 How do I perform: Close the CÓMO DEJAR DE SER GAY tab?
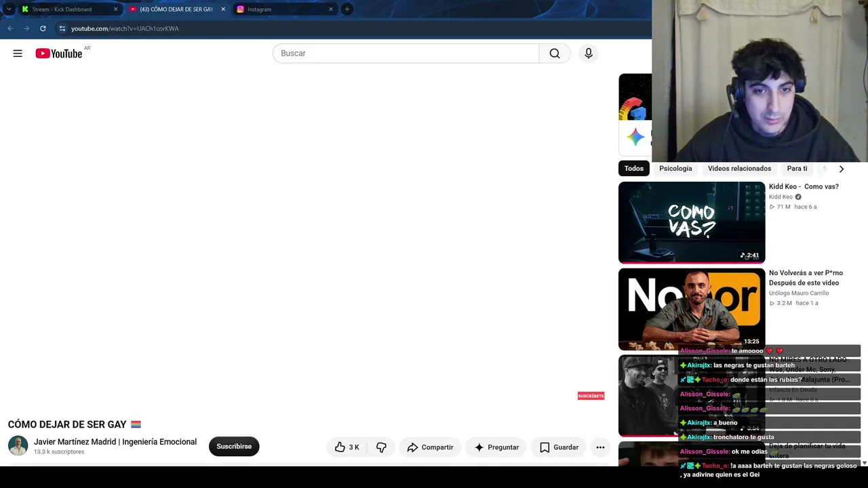[x=223, y=9]
